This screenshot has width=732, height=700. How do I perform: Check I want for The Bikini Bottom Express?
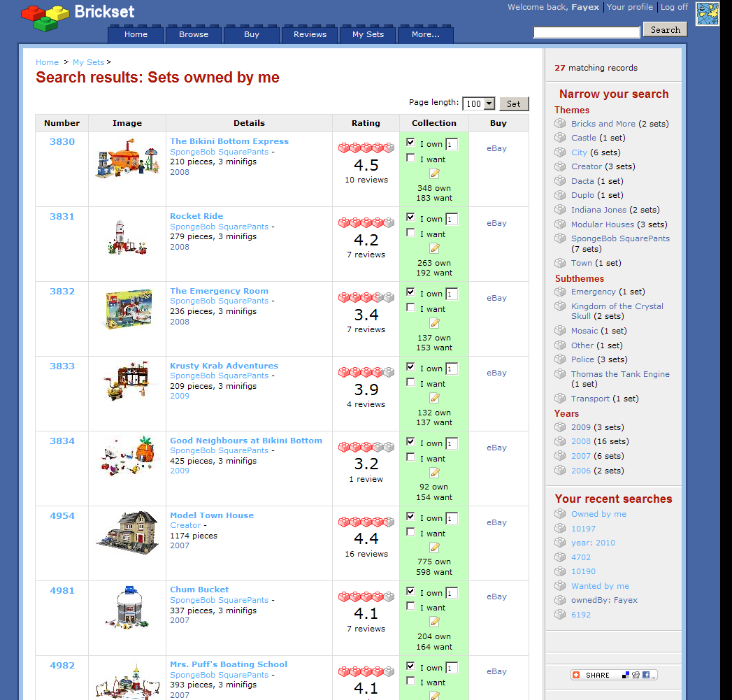click(x=410, y=158)
